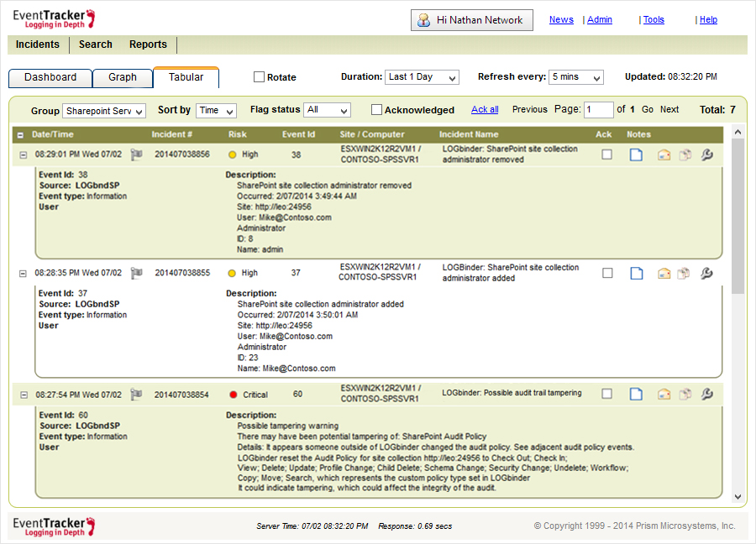Open the Help link

pyautogui.click(x=708, y=20)
